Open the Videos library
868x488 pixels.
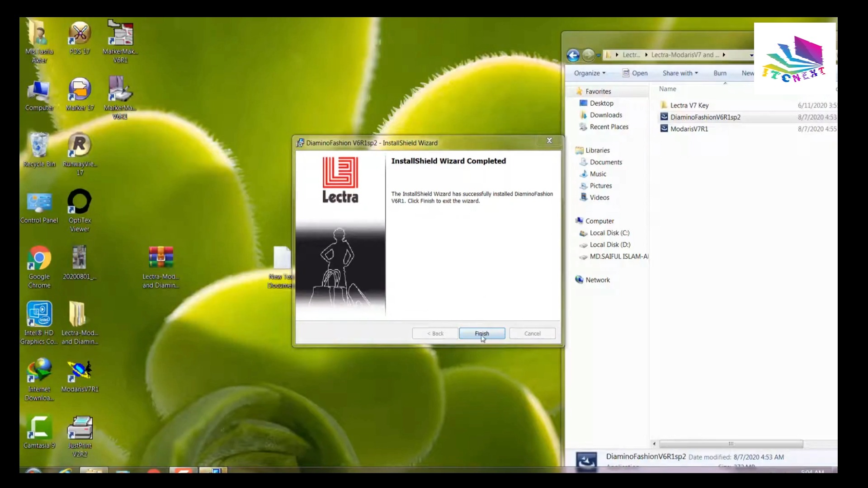tap(599, 197)
